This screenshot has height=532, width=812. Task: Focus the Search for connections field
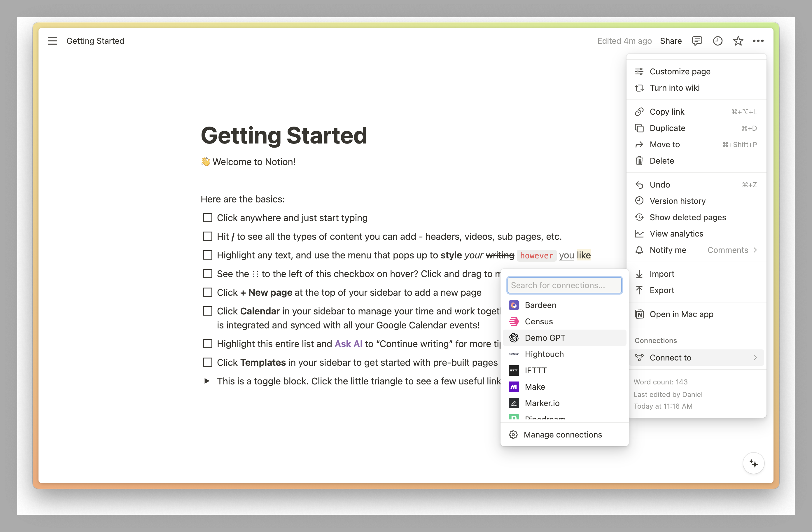tap(564, 285)
